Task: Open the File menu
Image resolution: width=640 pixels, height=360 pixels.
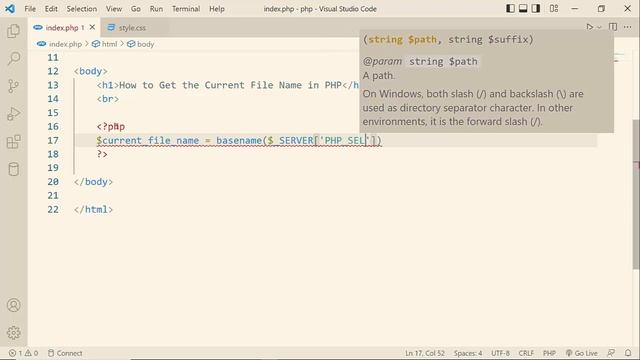Action: (30, 9)
